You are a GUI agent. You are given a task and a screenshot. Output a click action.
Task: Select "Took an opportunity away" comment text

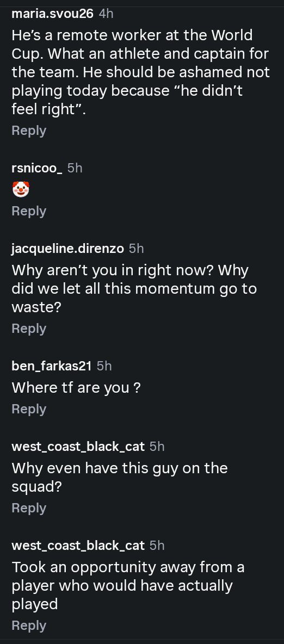(128, 586)
